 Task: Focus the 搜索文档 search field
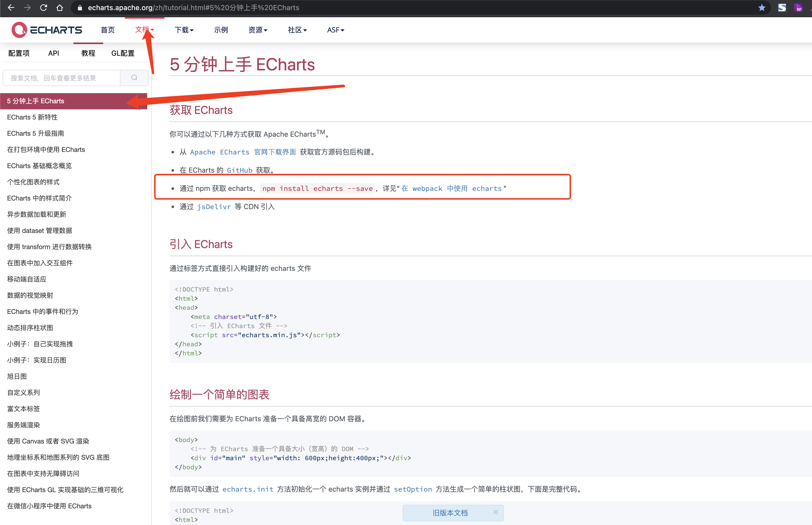point(61,78)
